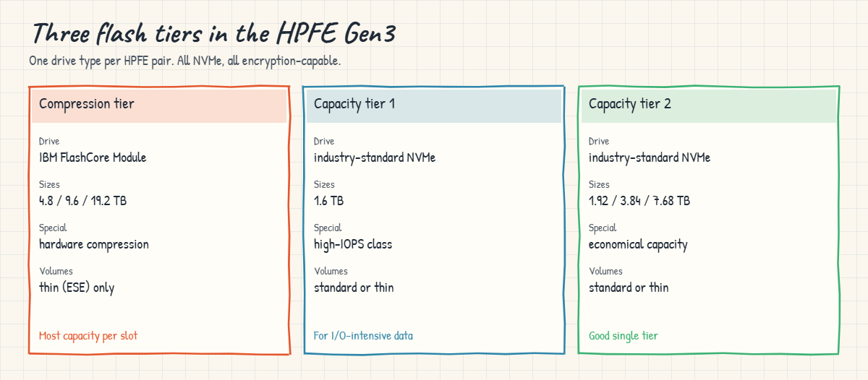The width and height of the screenshot is (868, 380).
Task: Click the 'Sizes' label in Capacity tier 1
Action: (324, 185)
